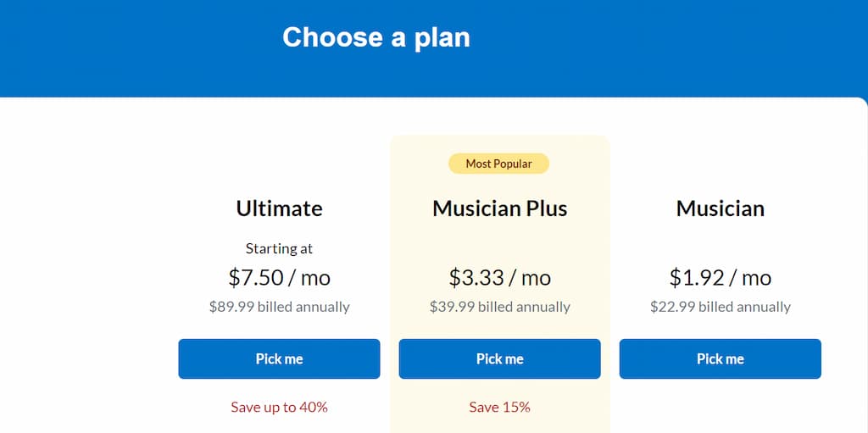Click the Musician Plus plan title
Viewport: 868px width, 433px height.
pos(500,208)
